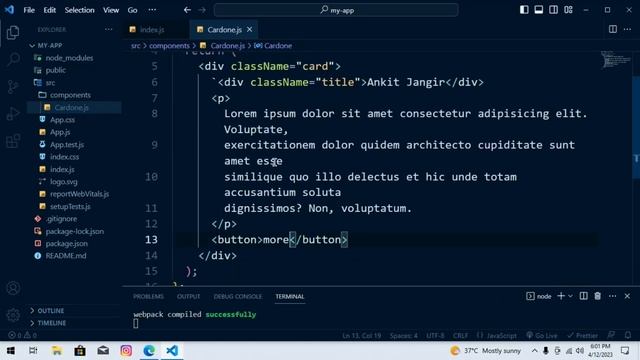Open the Selection menu
The image size is (640, 360).
(79, 10)
